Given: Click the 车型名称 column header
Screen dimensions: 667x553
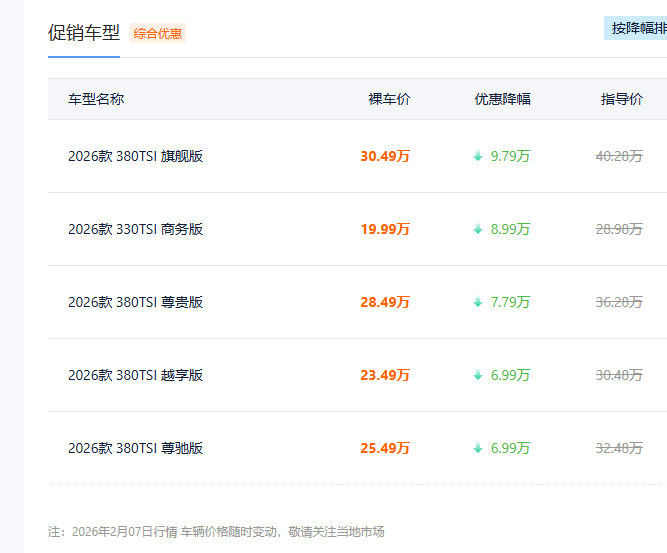Looking at the screenshot, I should pyautogui.click(x=96, y=99).
